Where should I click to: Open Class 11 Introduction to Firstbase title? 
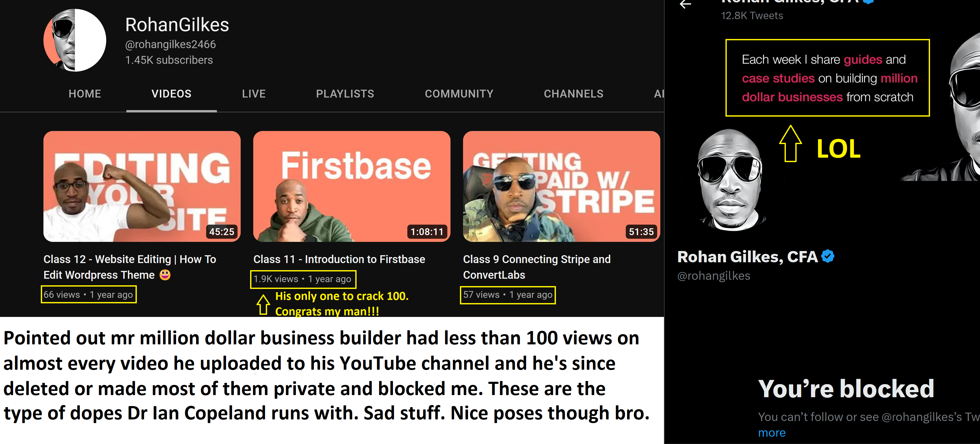point(339,259)
